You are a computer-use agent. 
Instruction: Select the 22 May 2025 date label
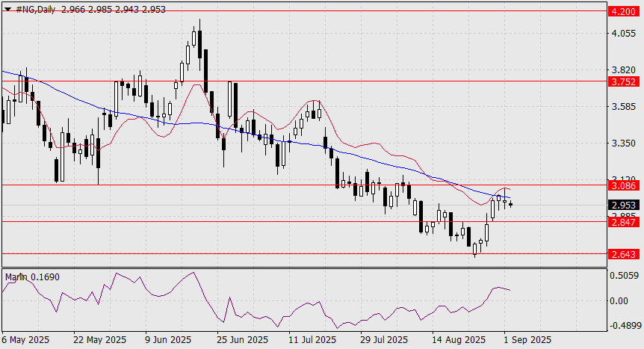click(100, 340)
